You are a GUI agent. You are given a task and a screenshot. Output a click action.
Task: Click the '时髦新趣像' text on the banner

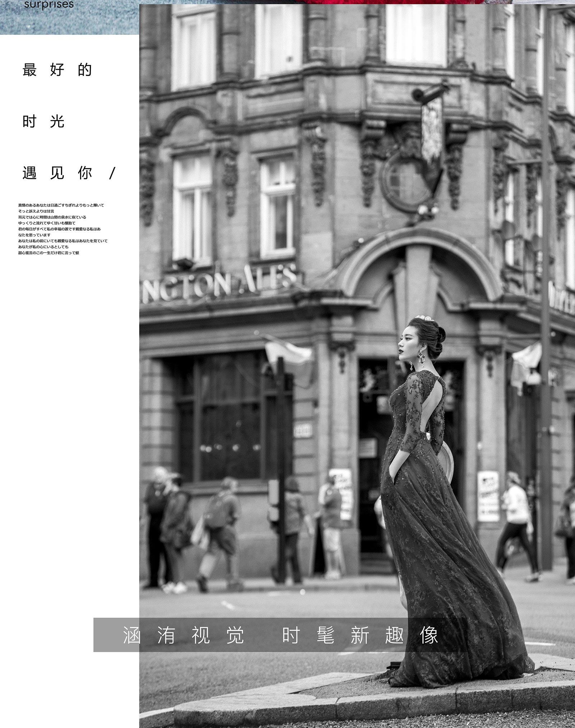tap(360, 635)
